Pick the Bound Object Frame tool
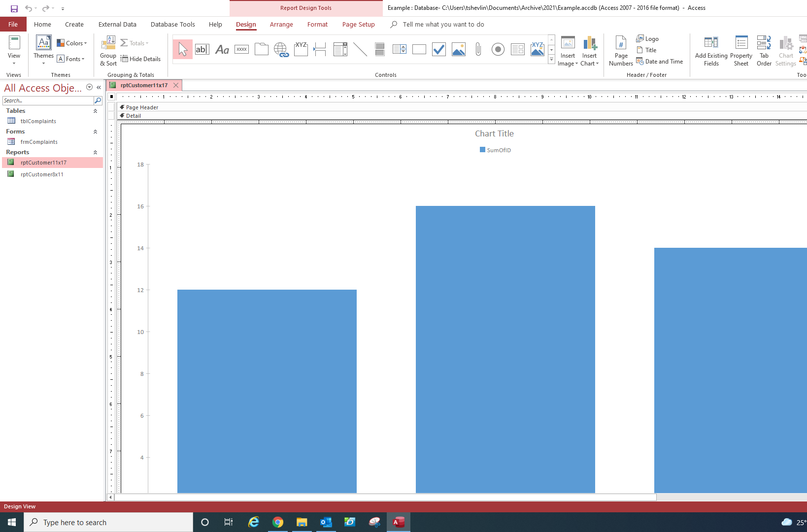The width and height of the screenshot is (807, 532). tap(538, 49)
